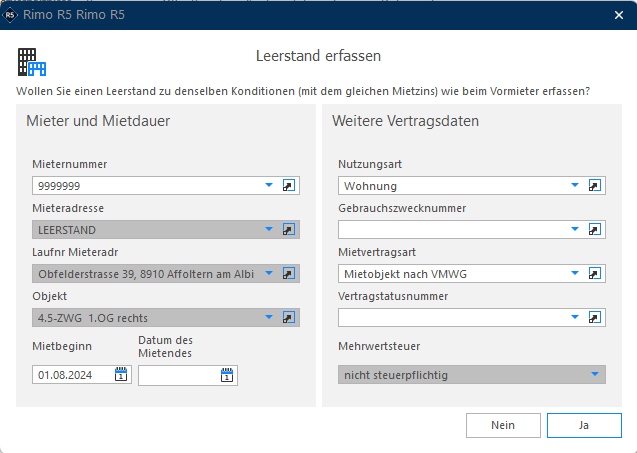The image size is (637, 453).
Task: Open linked record for Mieternummer field
Action: [x=288, y=186]
